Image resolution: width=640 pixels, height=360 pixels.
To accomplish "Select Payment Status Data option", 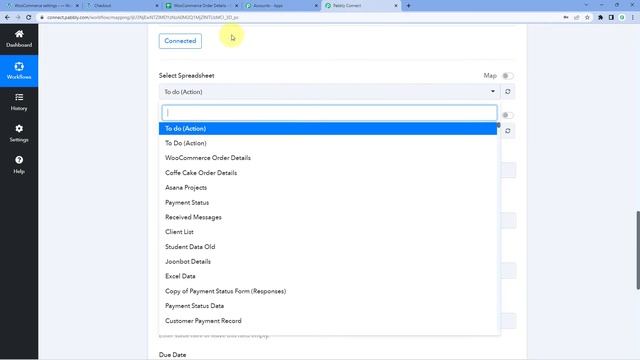I will (x=328, y=306).
